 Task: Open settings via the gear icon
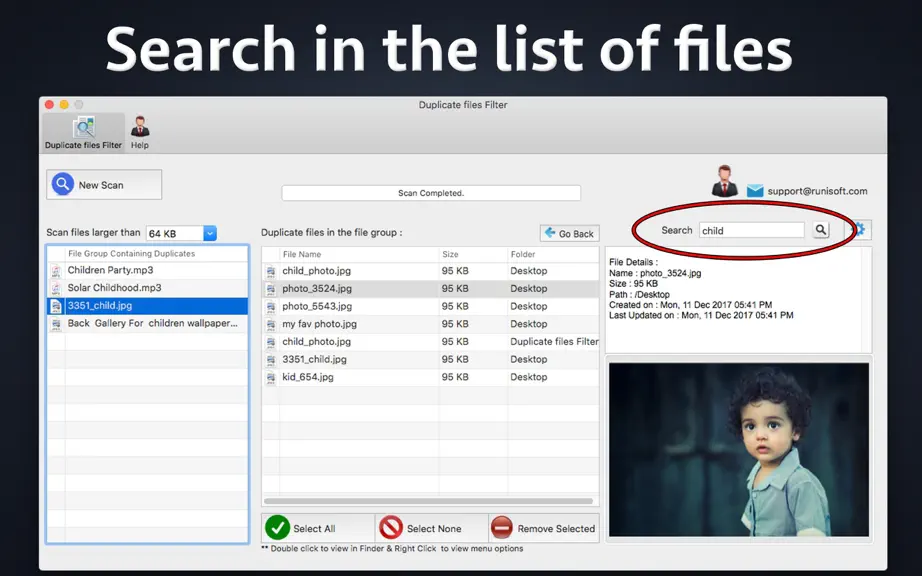(860, 230)
